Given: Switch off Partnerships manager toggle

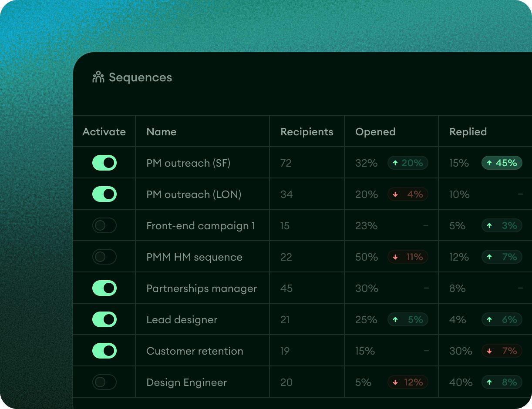Looking at the screenshot, I should point(104,288).
